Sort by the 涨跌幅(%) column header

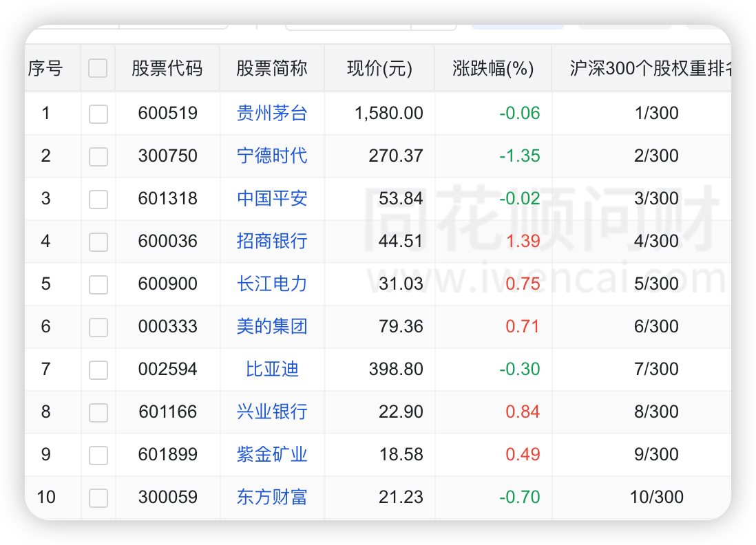click(493, 68)
